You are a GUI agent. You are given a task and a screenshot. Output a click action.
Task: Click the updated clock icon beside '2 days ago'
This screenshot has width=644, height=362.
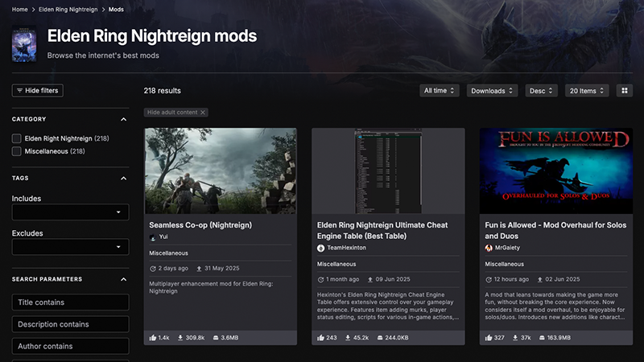coord(153,269)
